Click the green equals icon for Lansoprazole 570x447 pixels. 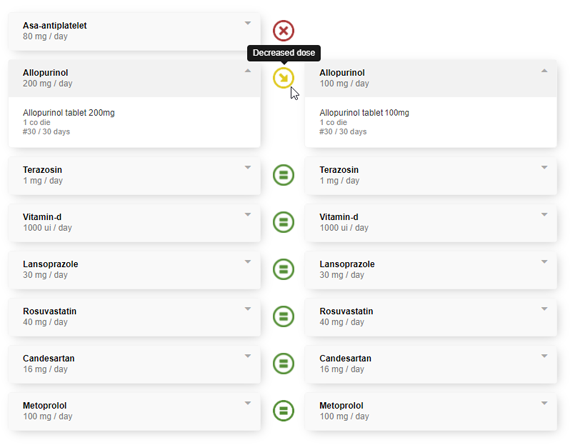[283, 269]
